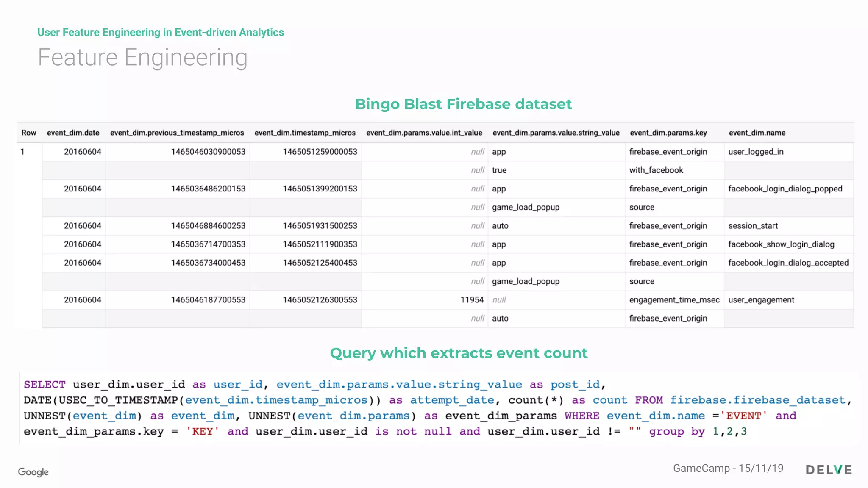Image resolution: width=868 pixels, height=488 pixels.
Task: Click 'group by' in the query
Action: pos(677,432)
